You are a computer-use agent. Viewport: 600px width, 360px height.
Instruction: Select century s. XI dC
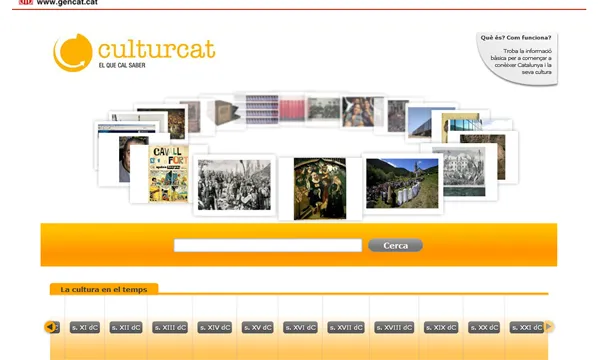pos(85,327)
